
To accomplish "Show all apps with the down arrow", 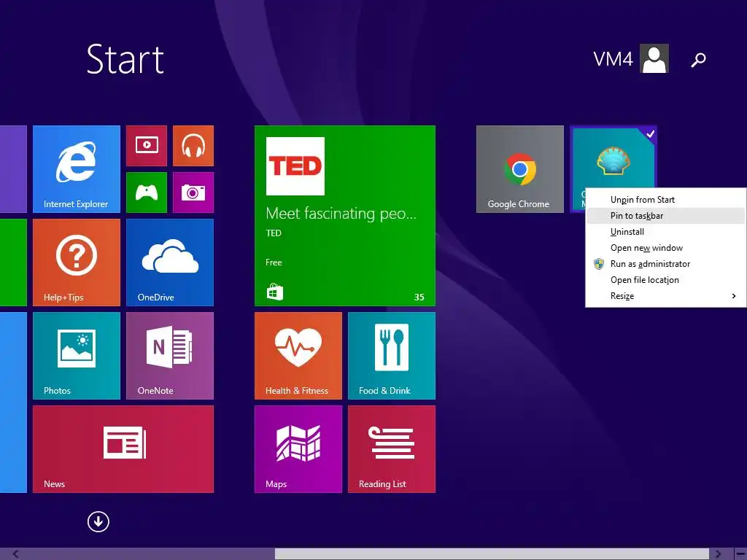I will point(98,522).
